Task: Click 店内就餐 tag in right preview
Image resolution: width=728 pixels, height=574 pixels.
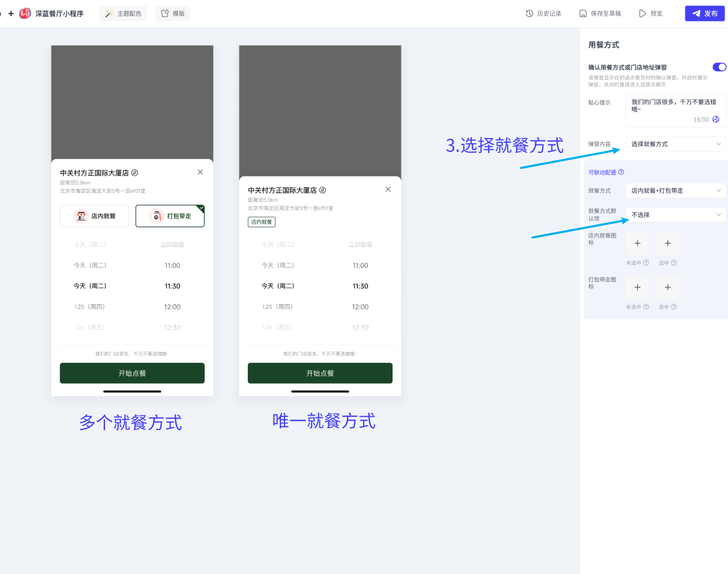Action: pyautogui.click(x=262, y=222)
